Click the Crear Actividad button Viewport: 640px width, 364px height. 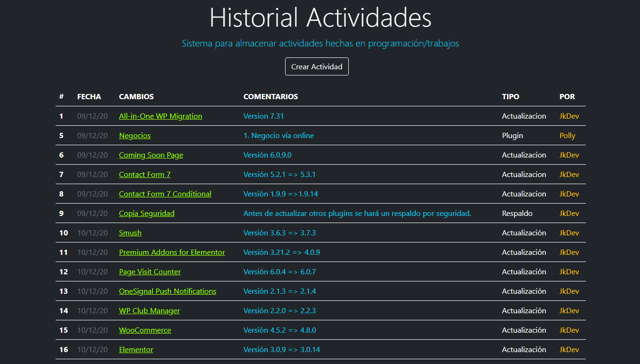coord(317,66)
